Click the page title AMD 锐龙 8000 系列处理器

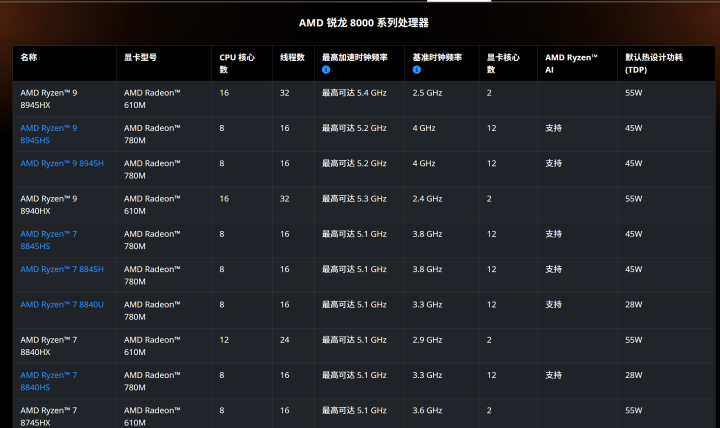point(364,23)
